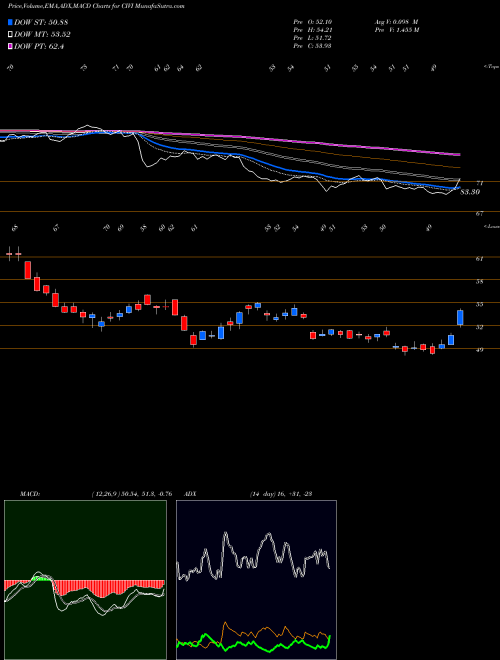
Task: Select the DOW ST: 50.88 label
Action: (41, 22)
